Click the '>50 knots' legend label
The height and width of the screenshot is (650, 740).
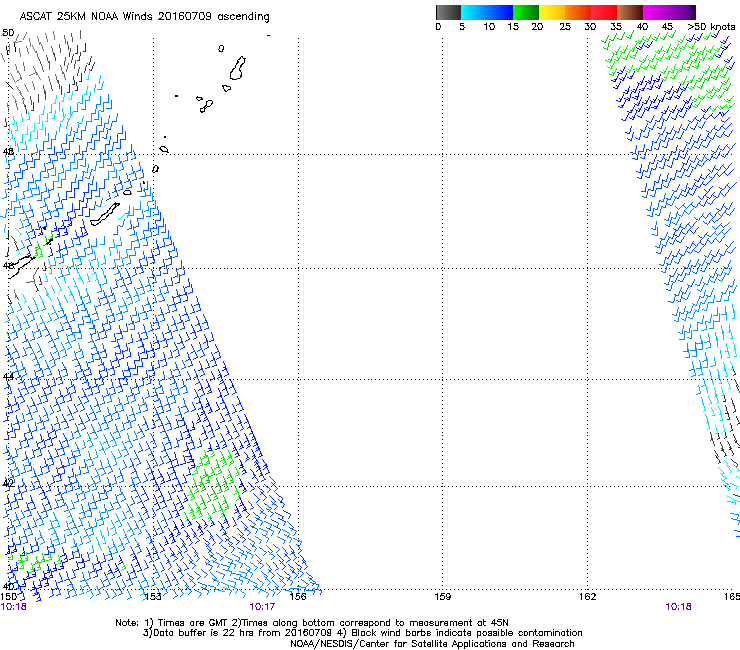click(711, 27)
